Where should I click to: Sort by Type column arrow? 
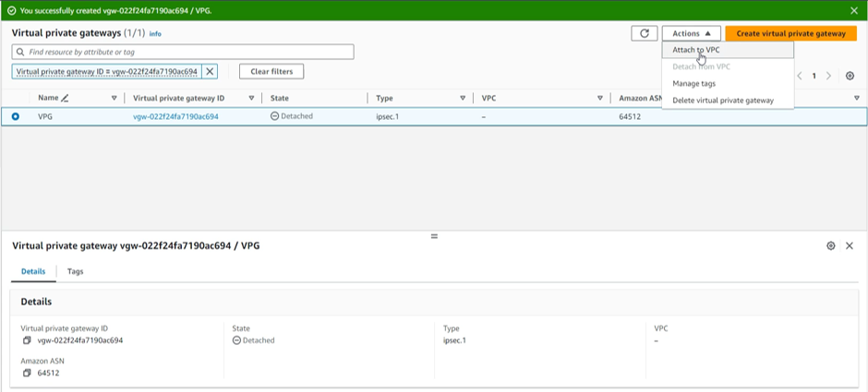coord(463,98)
